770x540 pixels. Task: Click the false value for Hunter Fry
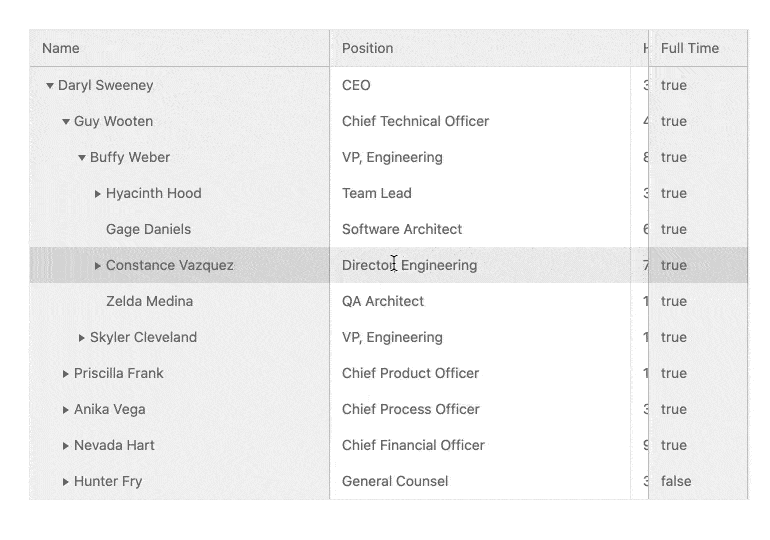tap(676, 482)
